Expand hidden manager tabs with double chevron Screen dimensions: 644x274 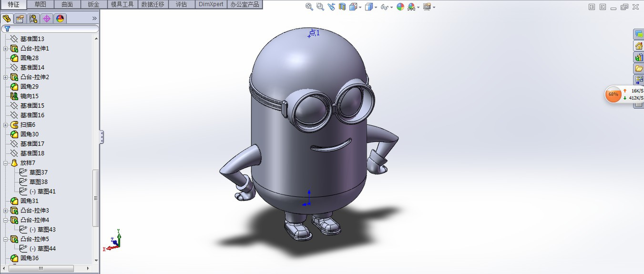94,19
